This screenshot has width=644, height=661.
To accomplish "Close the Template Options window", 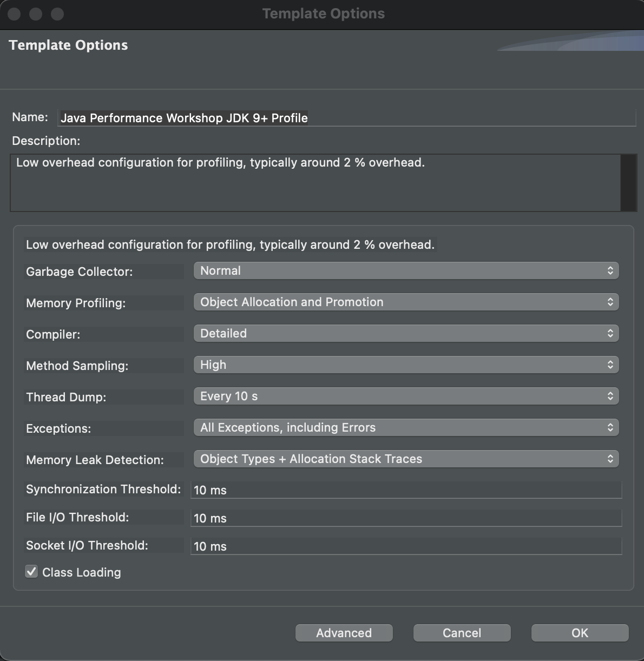I will point(15,14).
